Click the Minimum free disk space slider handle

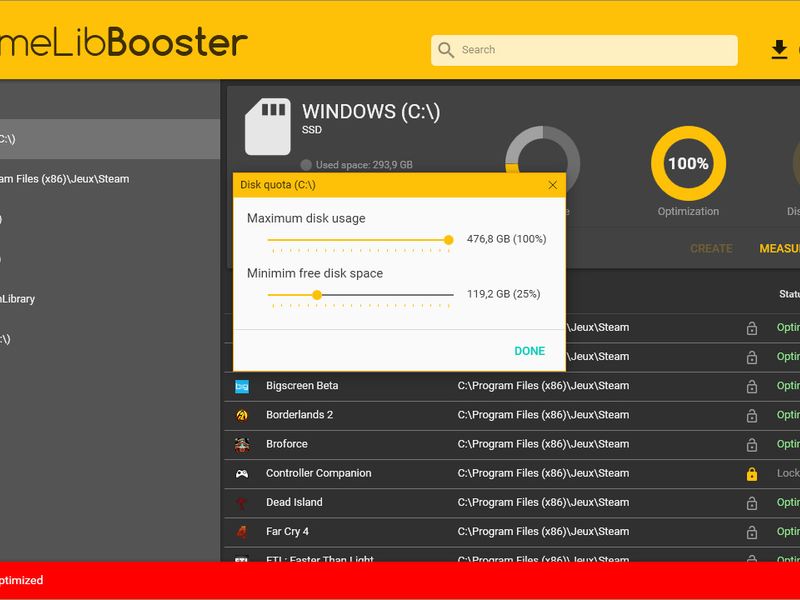pyautogui.click(x=317, y=295)
